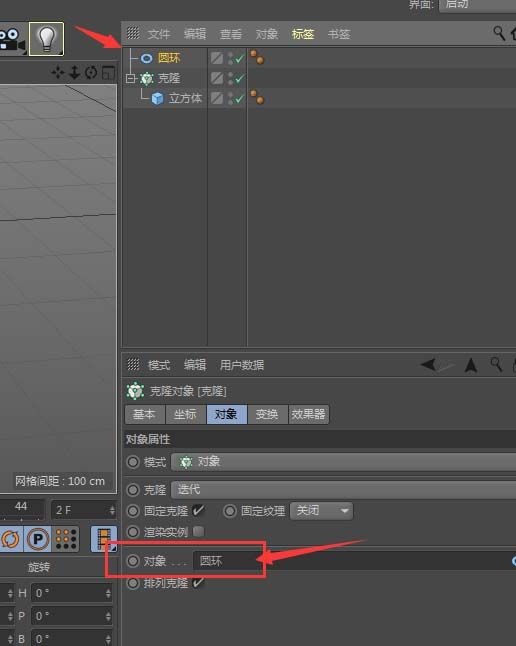
Task: Switch to the 对象 tab
Action: pos(226,414)
